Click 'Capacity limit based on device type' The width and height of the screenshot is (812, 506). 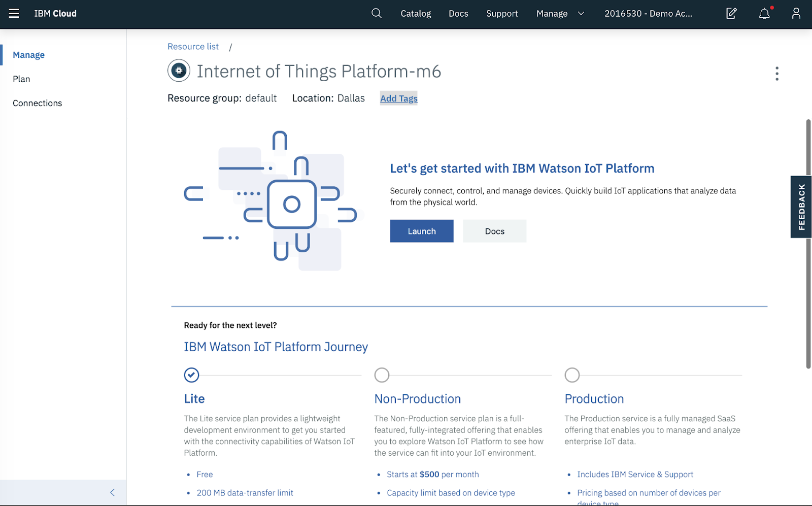pos(451,493)
